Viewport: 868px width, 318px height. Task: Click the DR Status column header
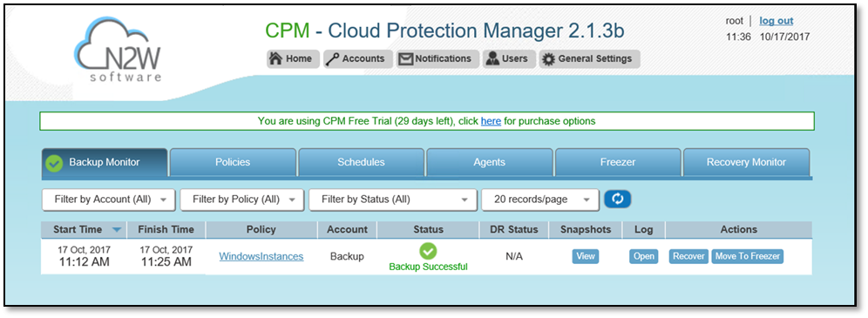tap(514, 229)
